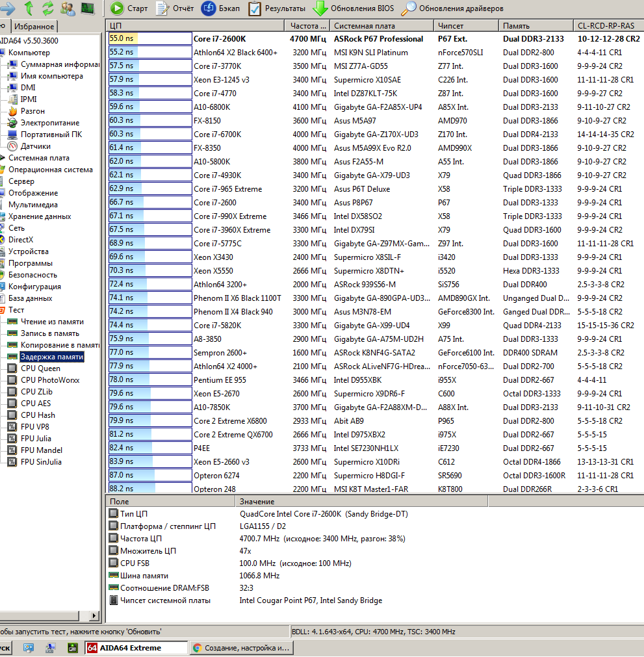Click Поле column header in details
This screenshot has width=644, height=657.
(170, 502)
